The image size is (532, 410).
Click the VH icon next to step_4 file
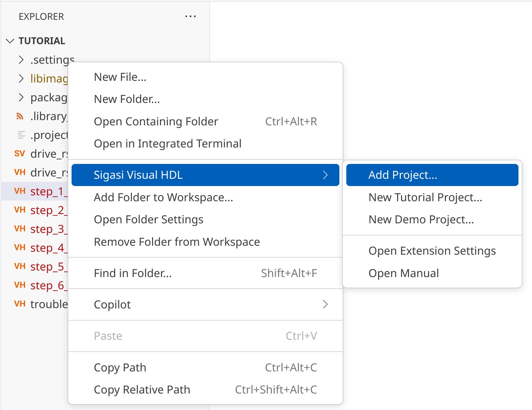[x=20, y=248]
